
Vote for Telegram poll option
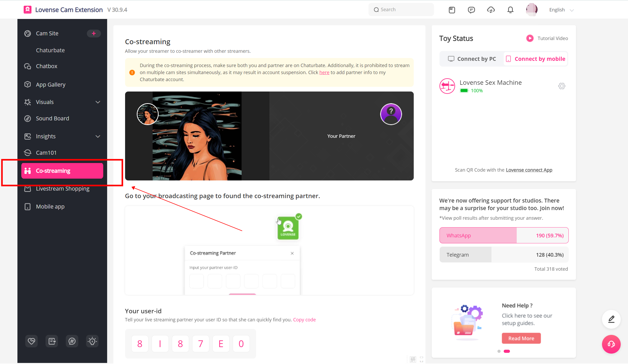coord(504,255)
